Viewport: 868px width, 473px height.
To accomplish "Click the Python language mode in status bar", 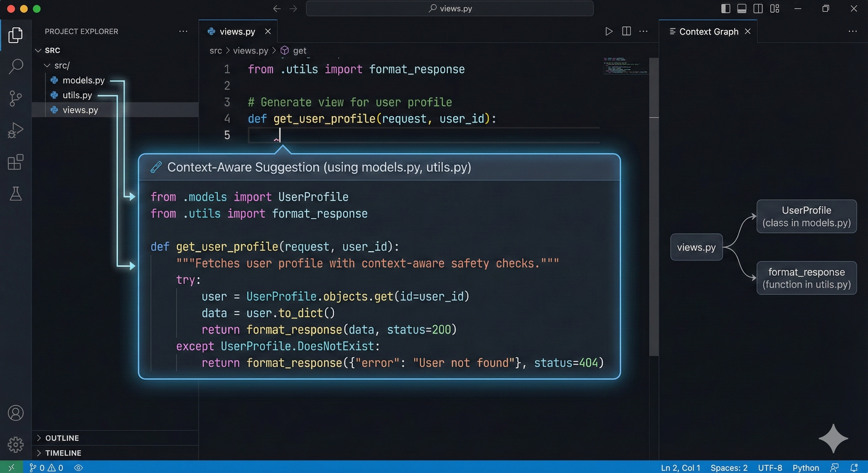I will (805, 468).
